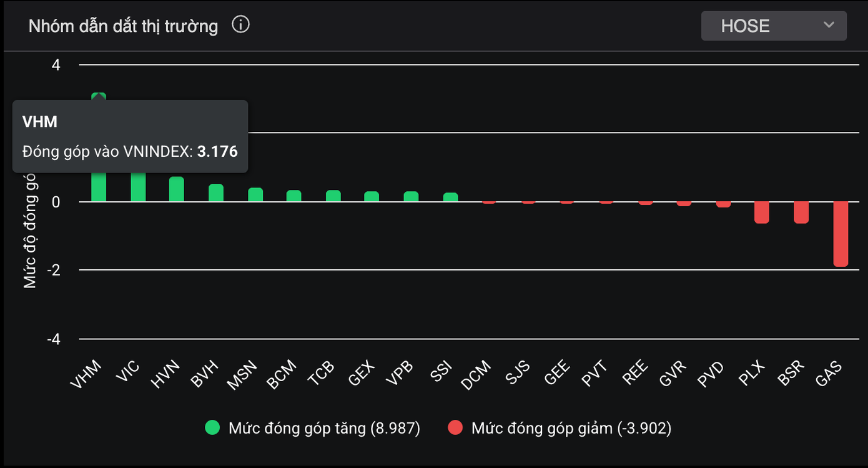The width and height of the screenshot is (868, 468).
Task: Click the "Nhóm dẫn dắt thị trường" title
Action: [124, 26]
